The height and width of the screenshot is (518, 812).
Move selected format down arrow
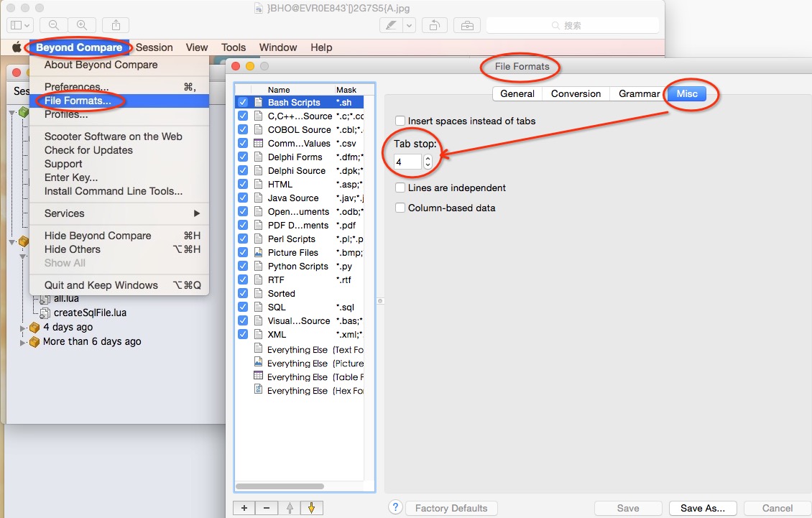[312, 508]
